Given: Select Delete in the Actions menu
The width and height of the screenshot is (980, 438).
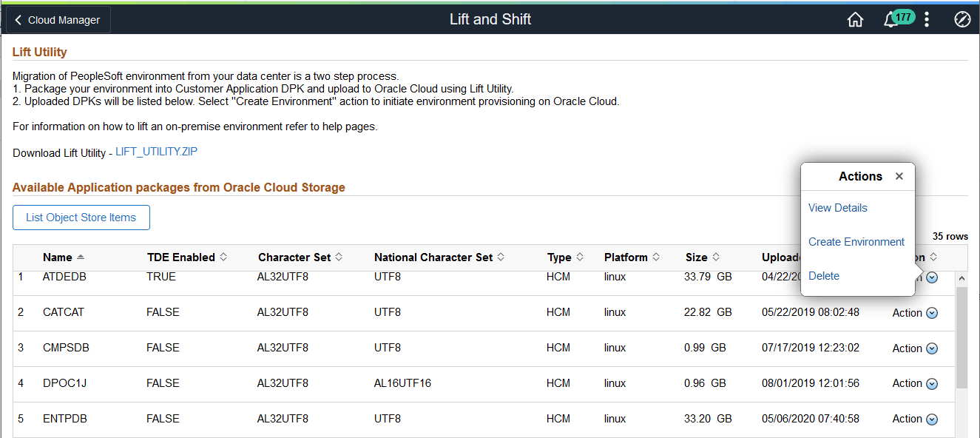Looking at the screenshot, I should pos(823,276).
